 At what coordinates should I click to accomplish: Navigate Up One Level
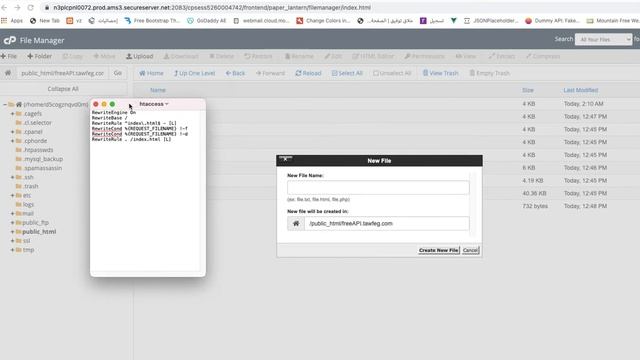point(194,73)
